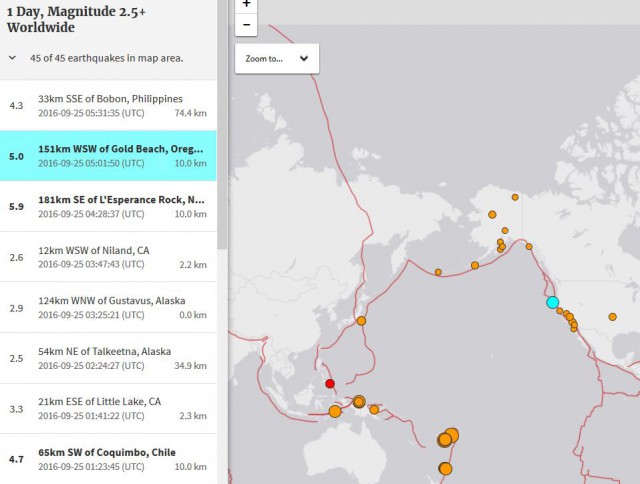Click the orange earthquake marker near Japan
The image size is (640, 484).
[361, 321]
